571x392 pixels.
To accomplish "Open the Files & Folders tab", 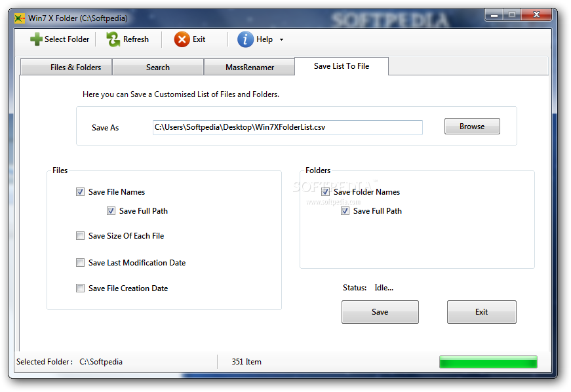I will pos(66,68).
